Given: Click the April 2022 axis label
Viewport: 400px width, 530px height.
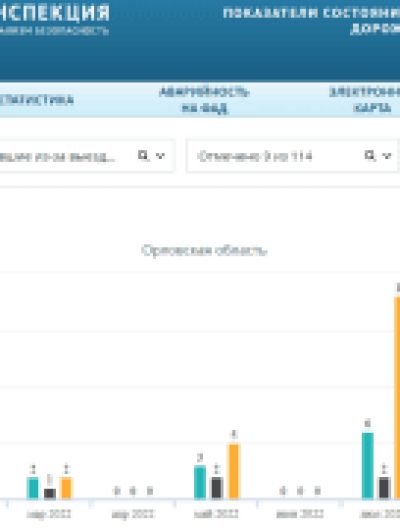Looking at the screenshot, I should [133, 514].
